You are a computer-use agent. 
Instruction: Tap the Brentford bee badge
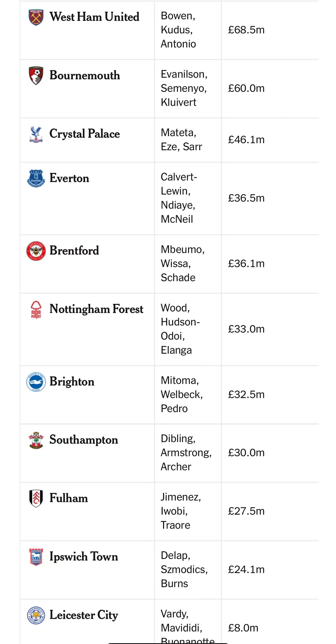pos(36,251)
